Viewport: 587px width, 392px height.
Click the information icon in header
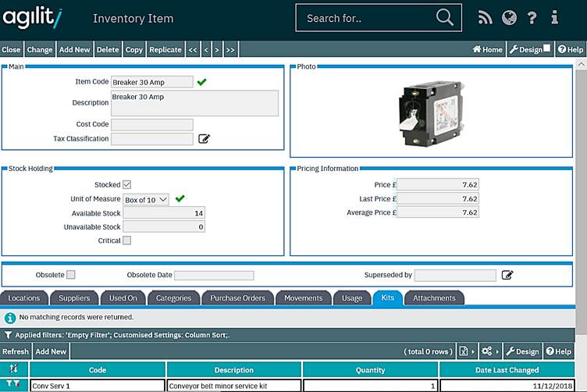click(554, 18)
